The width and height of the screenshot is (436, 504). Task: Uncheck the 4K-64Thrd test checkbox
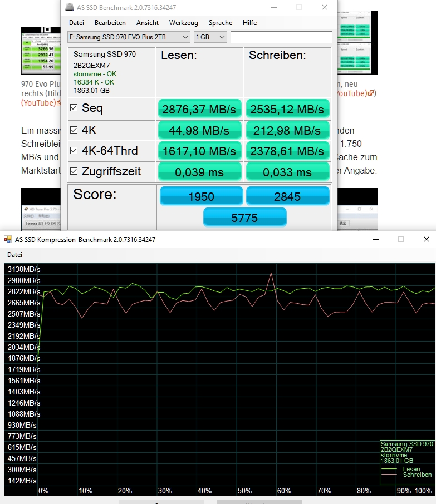coord(74,150)
